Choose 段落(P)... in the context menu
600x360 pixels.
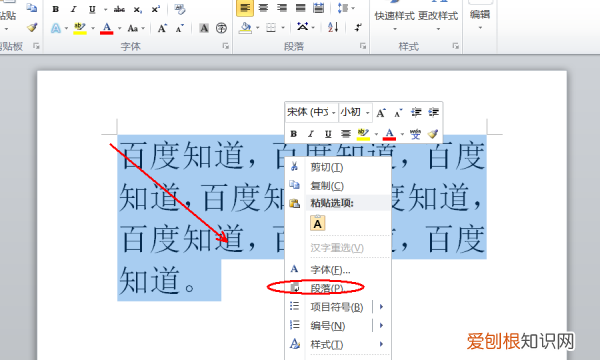pos(338,288)
